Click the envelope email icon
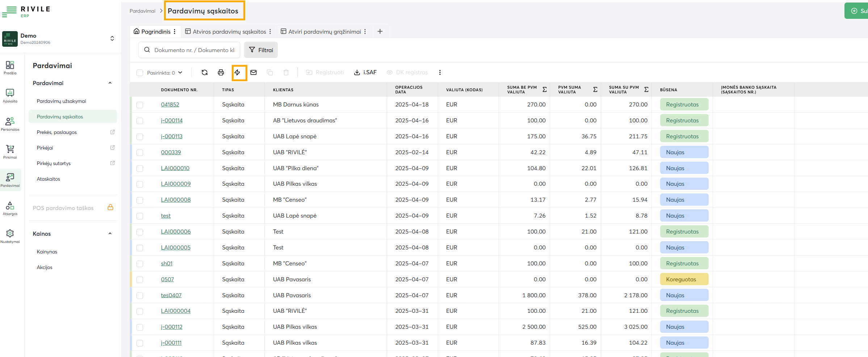This screenshot has height=357, width=868. point(253,72)
